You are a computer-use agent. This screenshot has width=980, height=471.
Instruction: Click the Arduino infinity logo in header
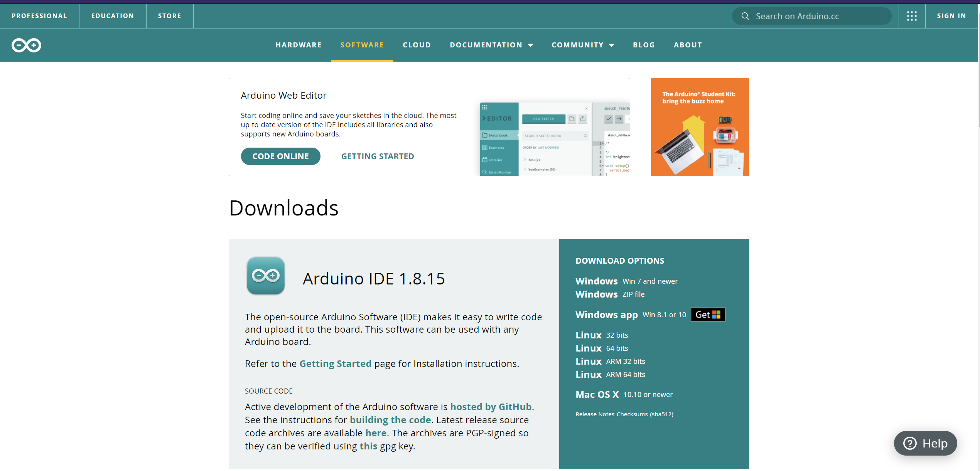pos(26,45)
